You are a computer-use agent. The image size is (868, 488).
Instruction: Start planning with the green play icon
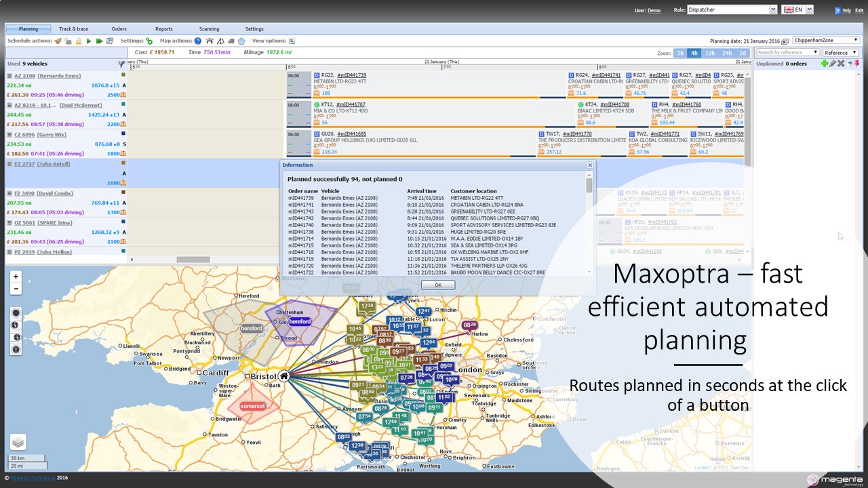coord(90,40)
